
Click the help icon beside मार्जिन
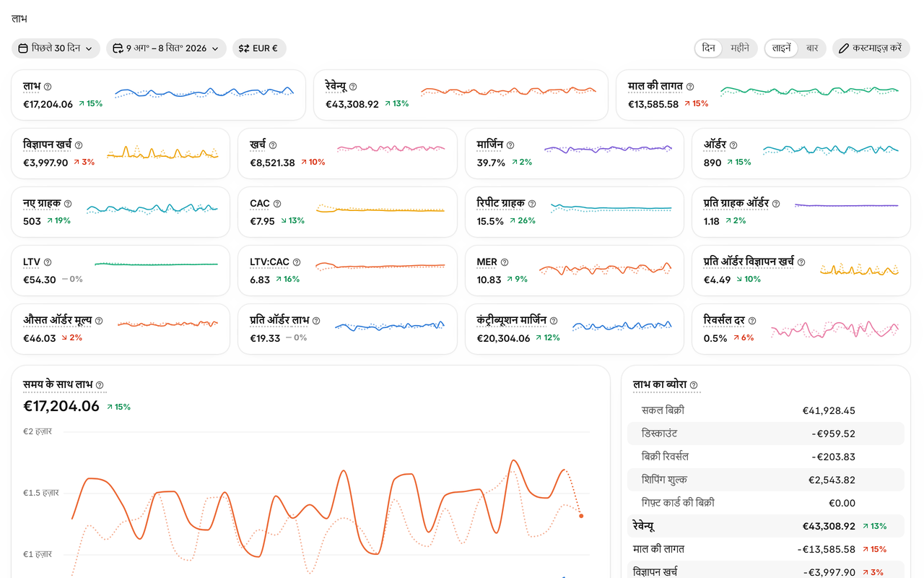coord(510,145)
